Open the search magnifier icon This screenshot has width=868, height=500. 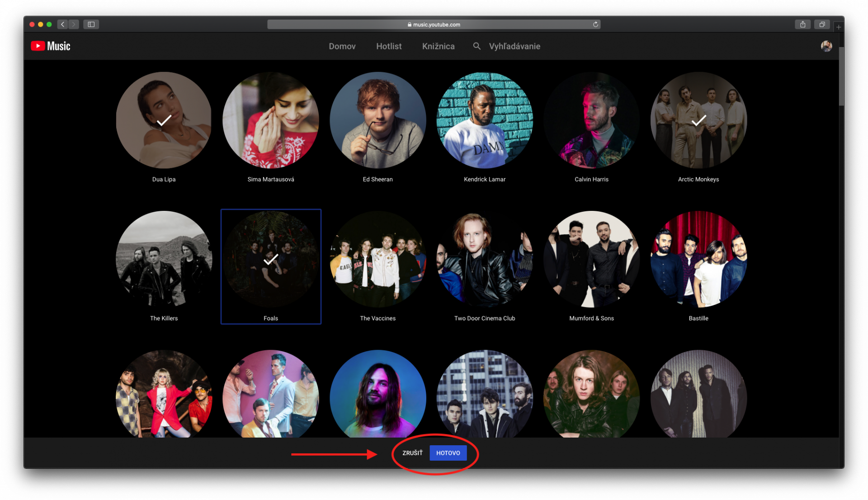point(476,46)
